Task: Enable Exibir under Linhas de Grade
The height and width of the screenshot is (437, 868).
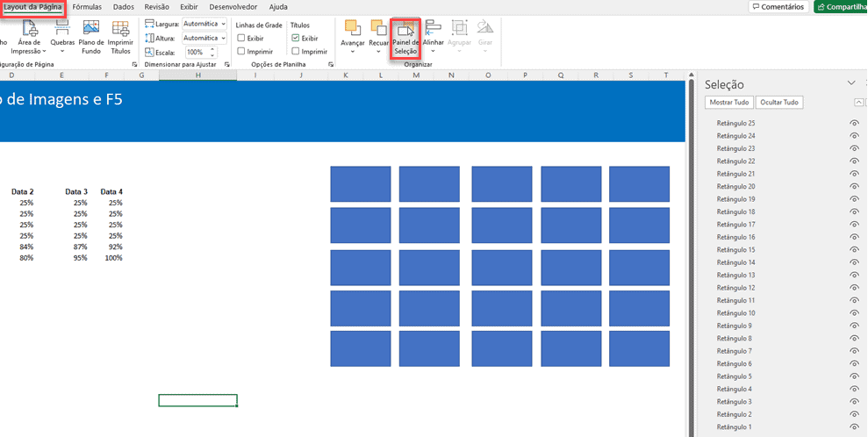Action: pyautogui.click(x=241, y=39)
